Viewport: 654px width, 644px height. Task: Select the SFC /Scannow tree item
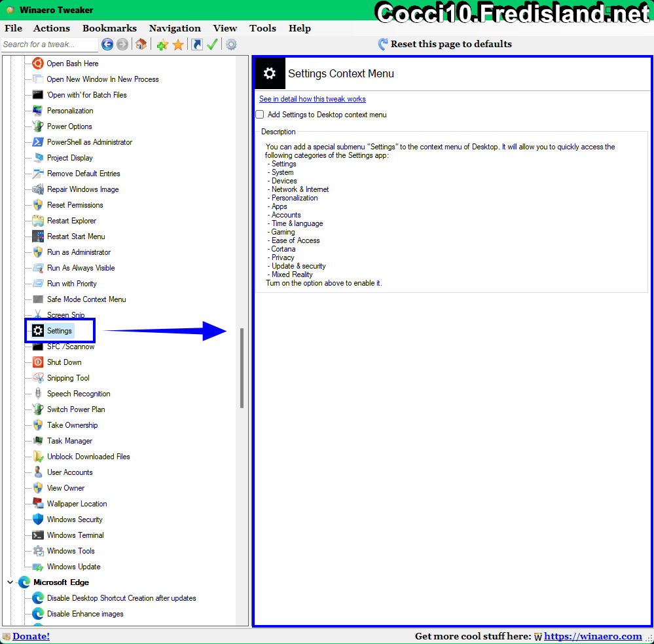click(71, 347)
